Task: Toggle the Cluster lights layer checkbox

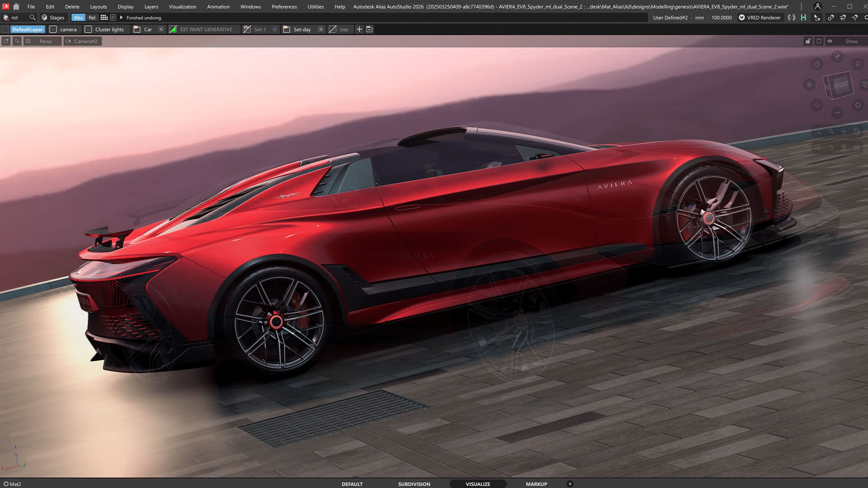Action: pos(88,29)
